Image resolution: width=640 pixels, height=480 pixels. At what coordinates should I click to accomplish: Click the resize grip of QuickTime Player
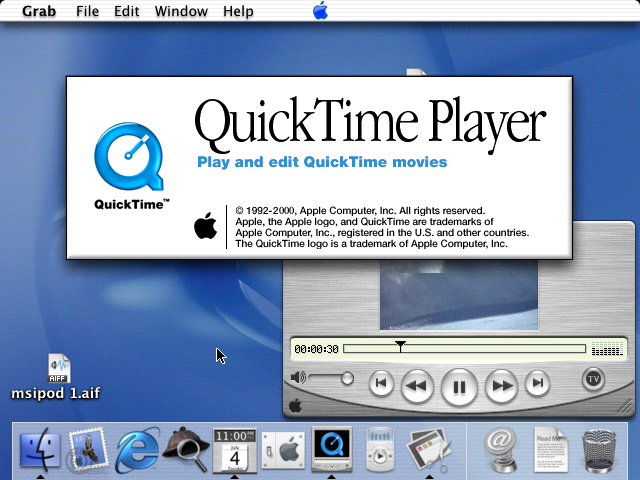click(x=623, y=406)
